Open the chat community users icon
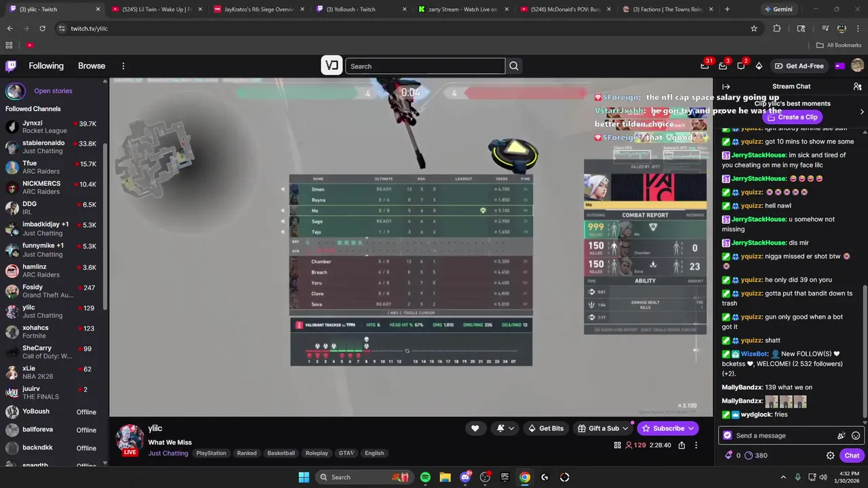 tap(857, 87)
